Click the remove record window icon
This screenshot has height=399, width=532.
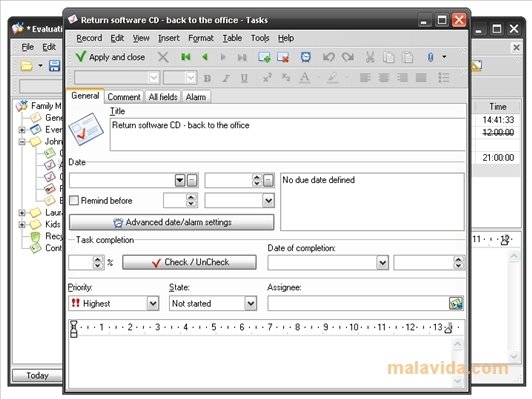[x=283, y=57]
